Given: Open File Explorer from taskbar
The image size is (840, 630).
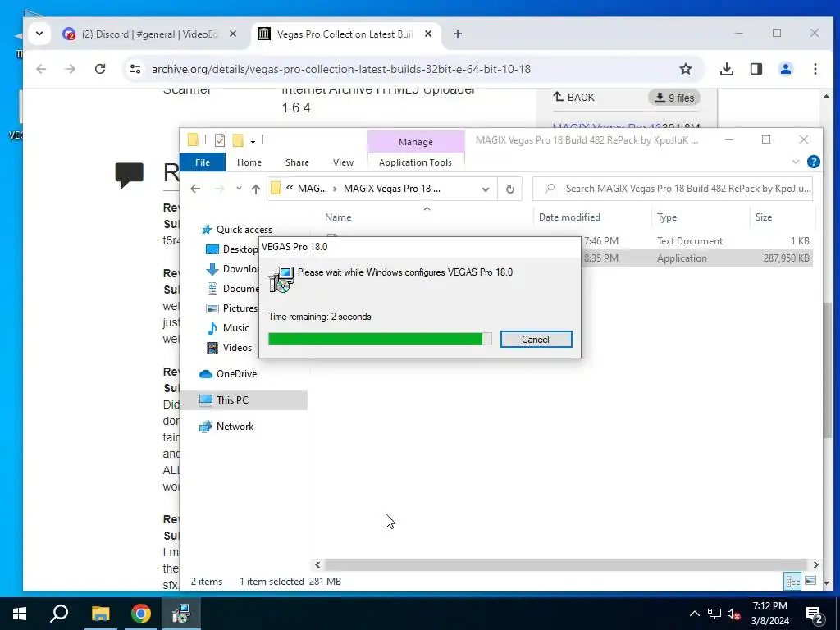Looking at the screenshot, I should [100, 614].
